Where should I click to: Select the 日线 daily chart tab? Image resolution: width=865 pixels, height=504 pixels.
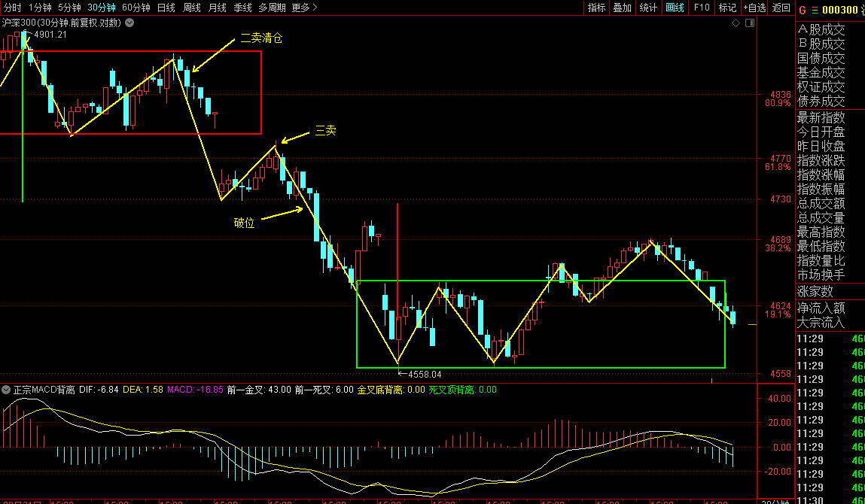pos(166,8)
